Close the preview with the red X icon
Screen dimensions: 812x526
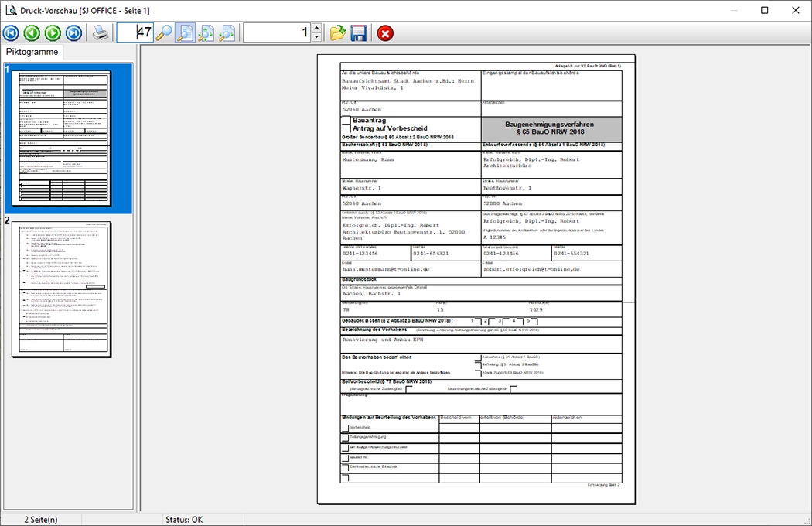(385, 33)
